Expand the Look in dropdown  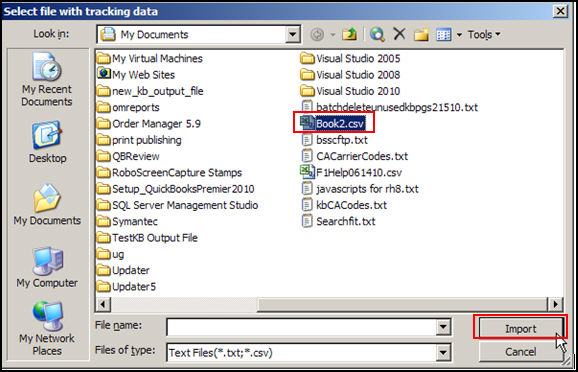(293, 35)
